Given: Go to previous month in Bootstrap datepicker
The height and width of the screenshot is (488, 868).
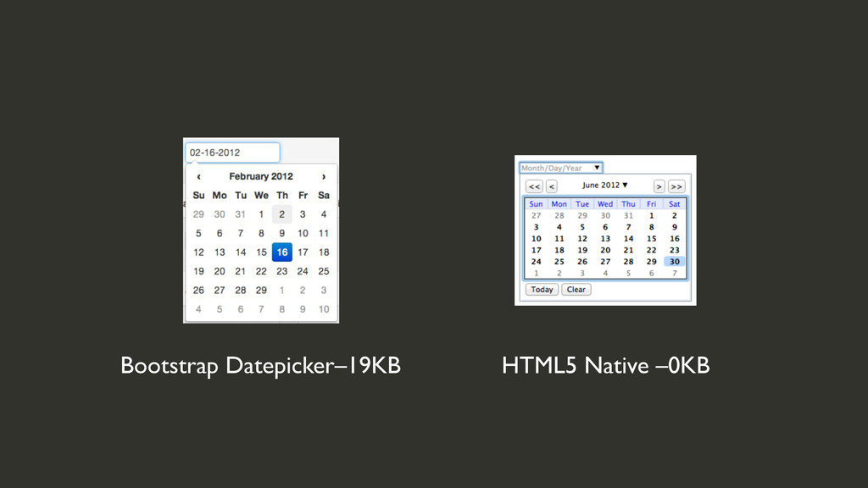Looking at the screenshot, I should 198,176.
